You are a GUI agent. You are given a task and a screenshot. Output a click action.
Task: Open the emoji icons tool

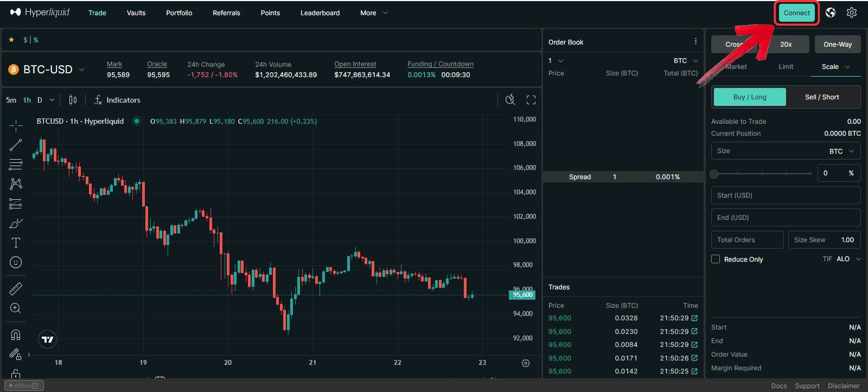pyautogui.click(x=16, y=262)
